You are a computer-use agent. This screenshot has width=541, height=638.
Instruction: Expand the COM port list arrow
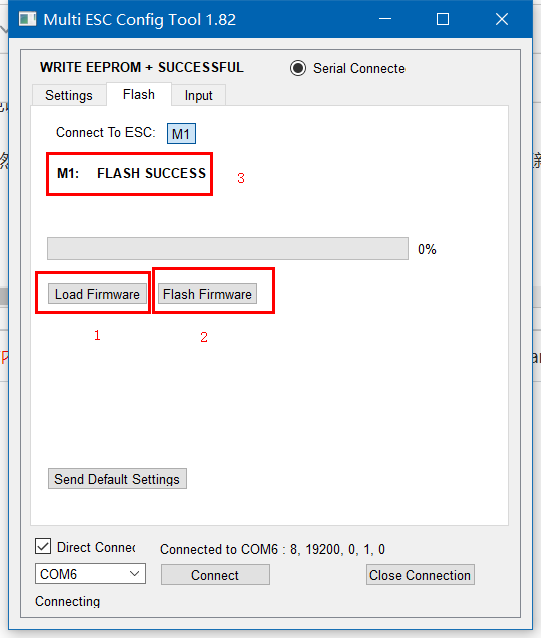coord(135,574)
